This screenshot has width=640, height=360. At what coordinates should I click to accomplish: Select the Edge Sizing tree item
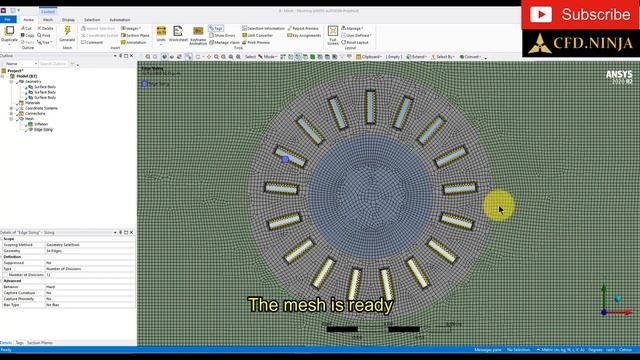click(x=43, y=129)
